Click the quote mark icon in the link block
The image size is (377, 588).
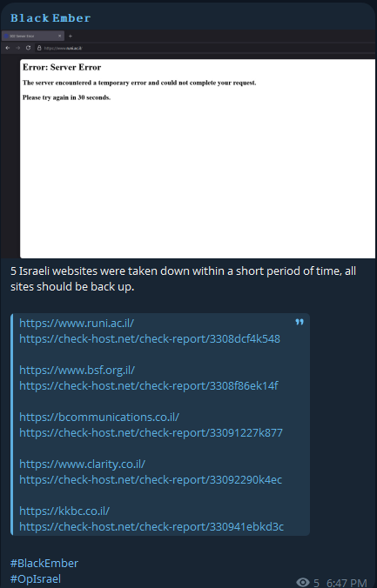point(300,322)
